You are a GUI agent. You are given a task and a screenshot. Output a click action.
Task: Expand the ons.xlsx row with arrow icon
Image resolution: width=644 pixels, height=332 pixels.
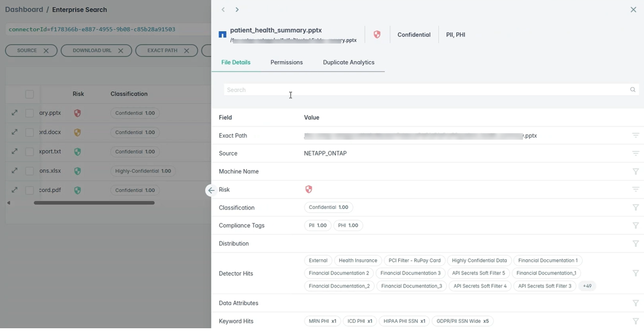coord(15,170)
